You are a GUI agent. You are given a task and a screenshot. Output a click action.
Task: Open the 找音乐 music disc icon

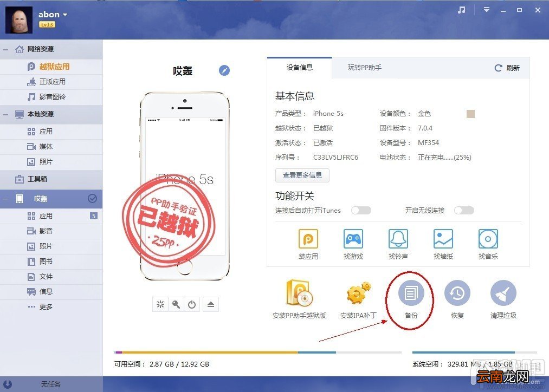point(488,239)
